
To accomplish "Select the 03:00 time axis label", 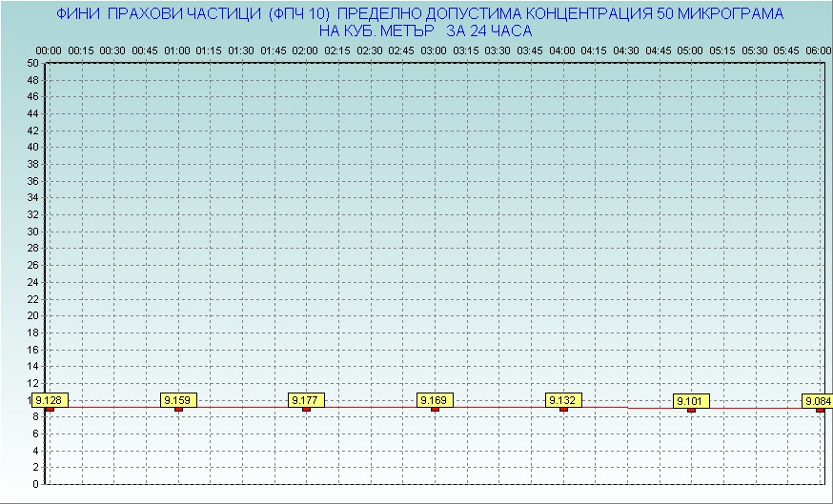I will pyautogui.click(x=434, y=50).
